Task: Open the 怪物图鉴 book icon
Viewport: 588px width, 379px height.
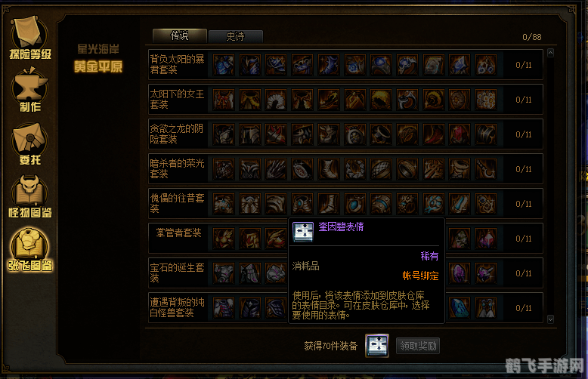Action: click(30, 196)
